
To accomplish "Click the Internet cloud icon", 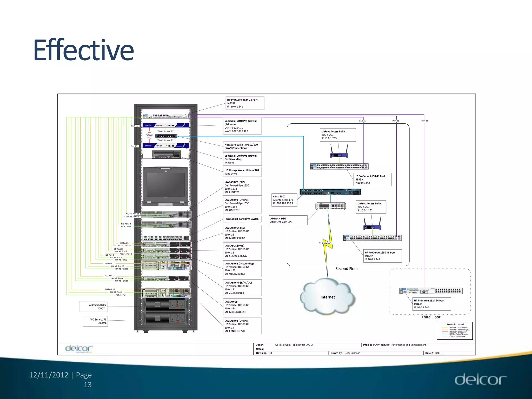I will click(327, 297).
